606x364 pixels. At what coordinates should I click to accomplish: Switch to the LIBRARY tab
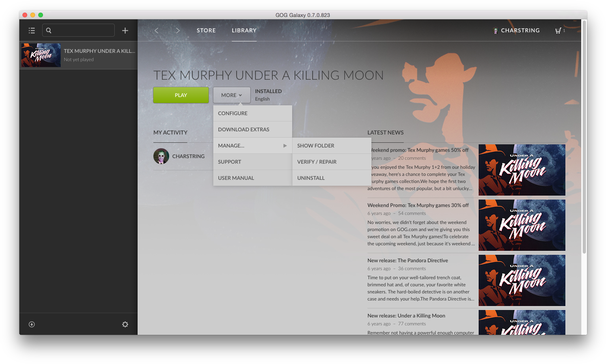tap(244, 30)
